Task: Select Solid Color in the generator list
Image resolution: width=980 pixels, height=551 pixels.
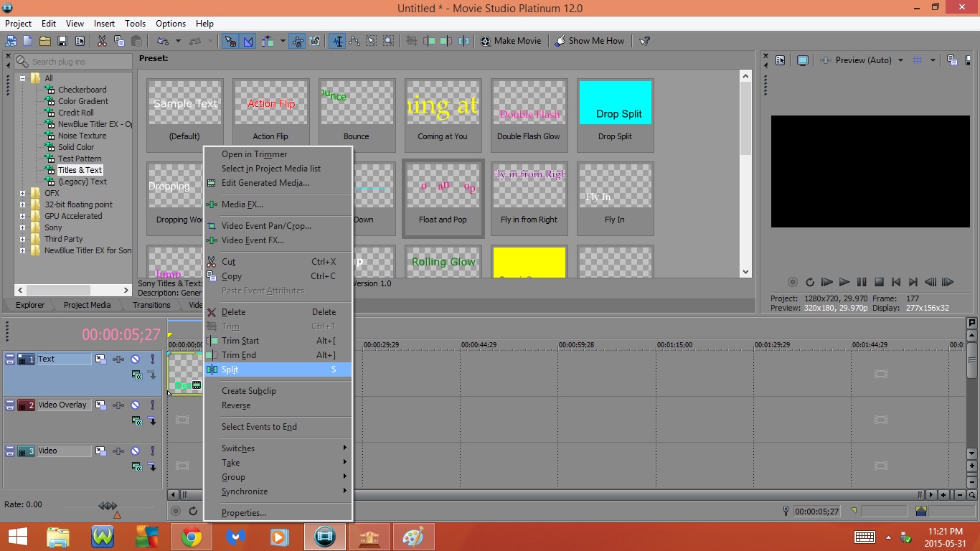Action: [76, 147]
